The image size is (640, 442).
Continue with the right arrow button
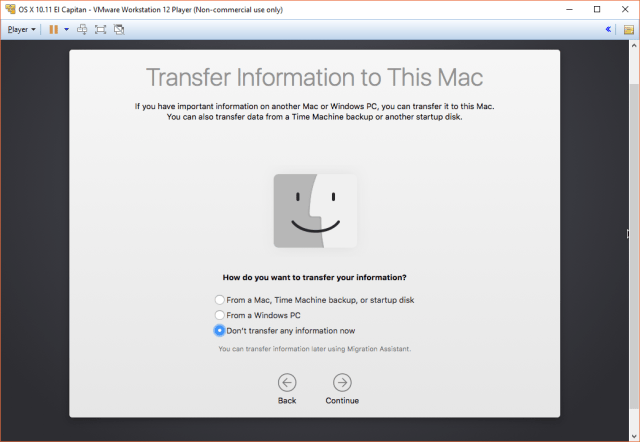click(342, 382)
